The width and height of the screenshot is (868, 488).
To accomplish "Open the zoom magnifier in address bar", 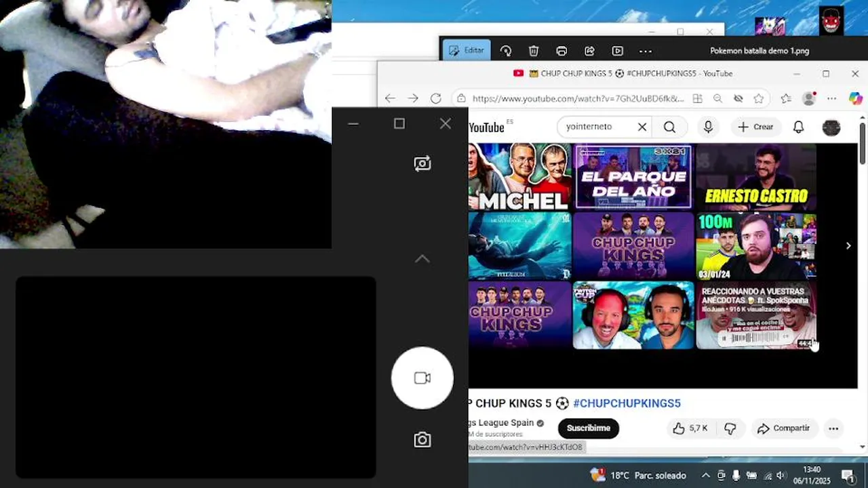I will pyautogui.click(x=717, y=98).
